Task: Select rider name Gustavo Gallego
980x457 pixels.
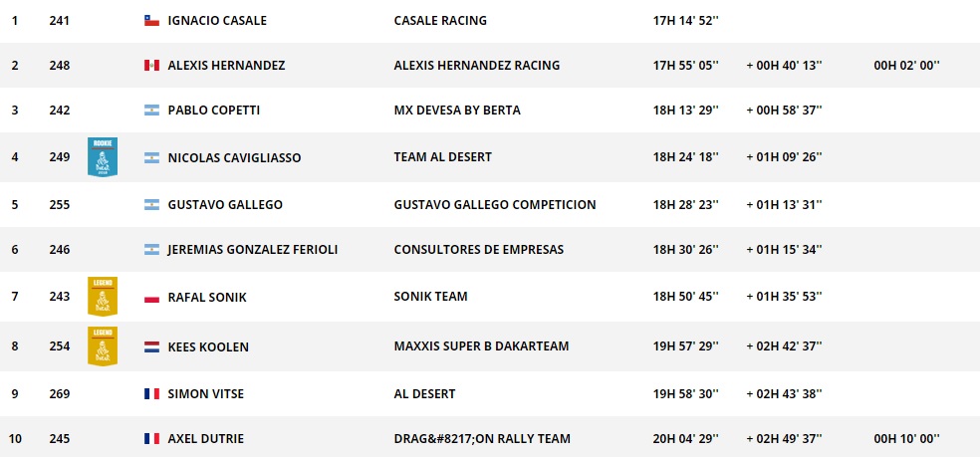Action: tap(225, 205)
